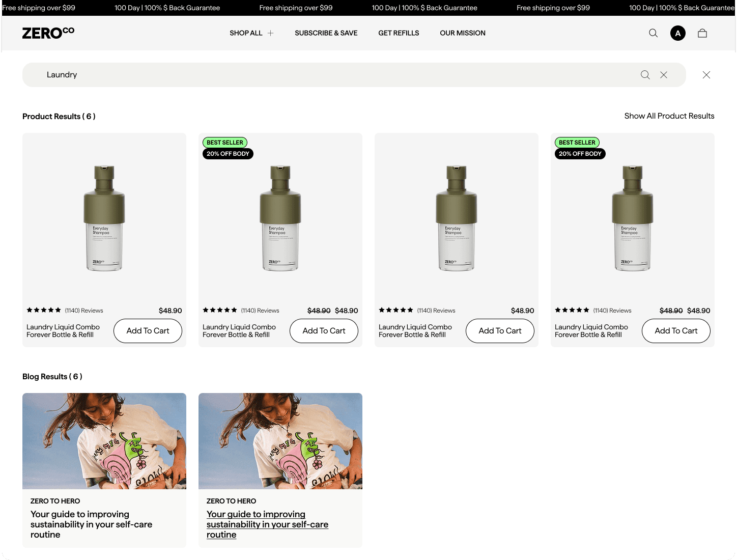Click $48.90 price on third product
Image resolution: width=737 pixels, height=560 pixels.
(x=523, y=311)
